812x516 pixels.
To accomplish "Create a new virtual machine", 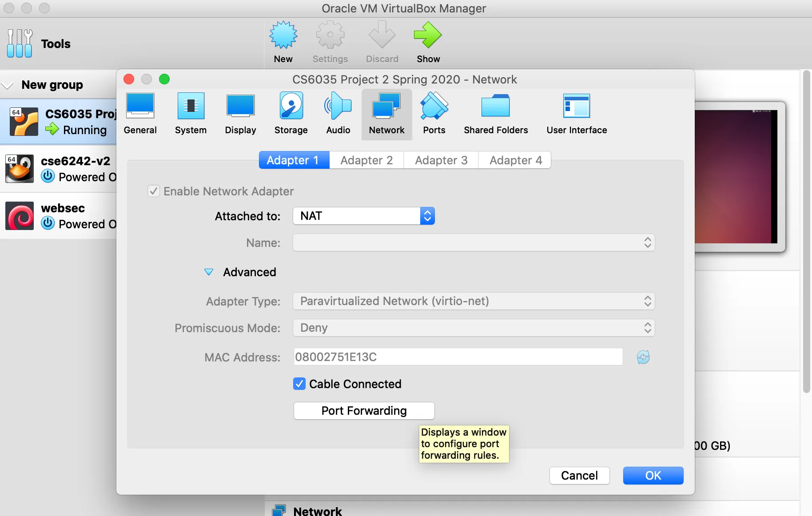I will [283, 40].
